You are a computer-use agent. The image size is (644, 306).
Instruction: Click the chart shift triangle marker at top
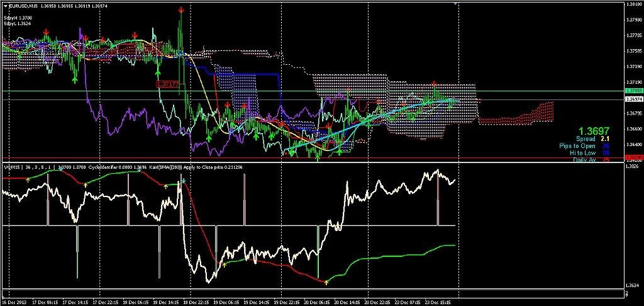point(455,3)
